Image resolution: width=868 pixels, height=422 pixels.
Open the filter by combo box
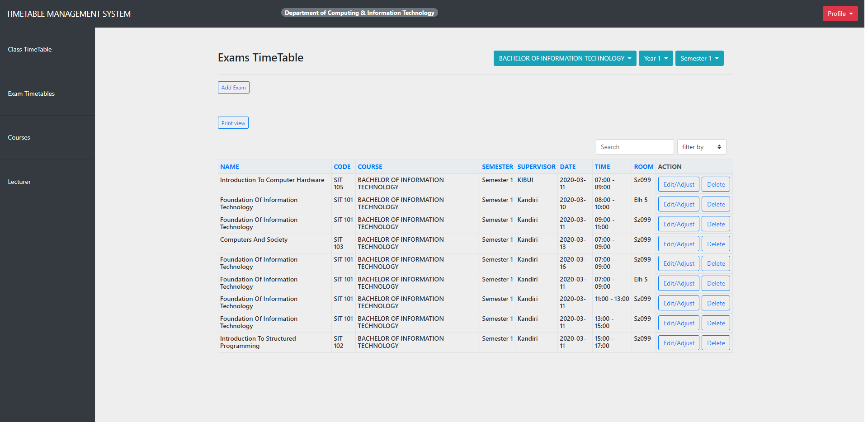point(701,147)
